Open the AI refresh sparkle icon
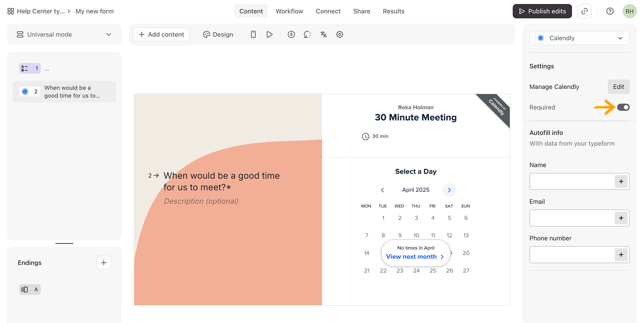The height and width of the screenshot is (323, 644). (x=307, y=34)
